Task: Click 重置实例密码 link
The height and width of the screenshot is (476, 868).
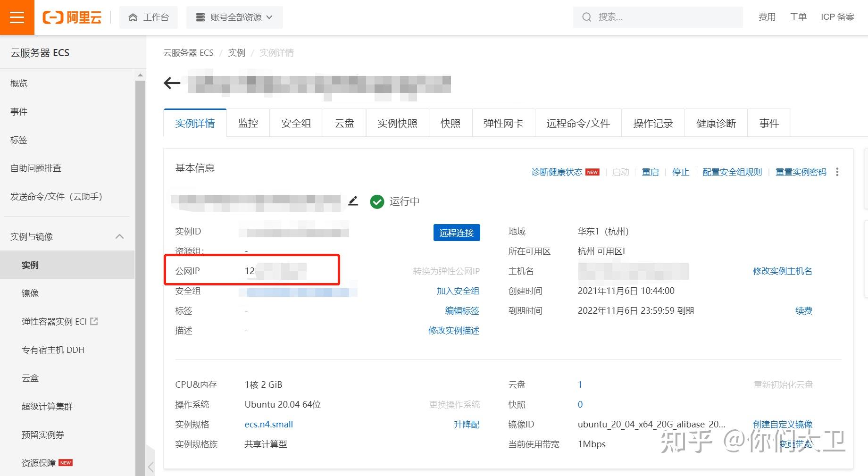Action: (801, 172)
